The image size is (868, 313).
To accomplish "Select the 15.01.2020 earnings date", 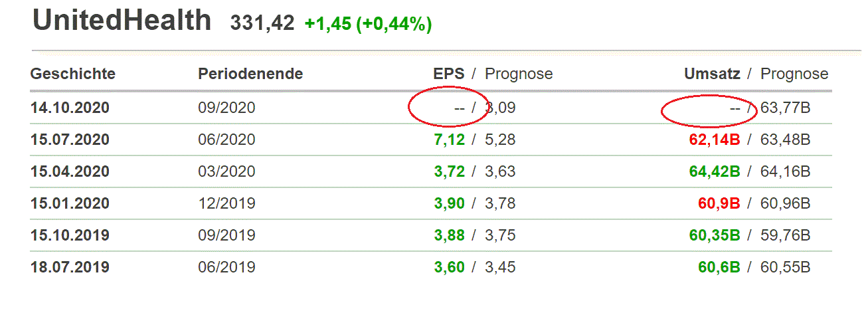I will click(x=70, y=203).
